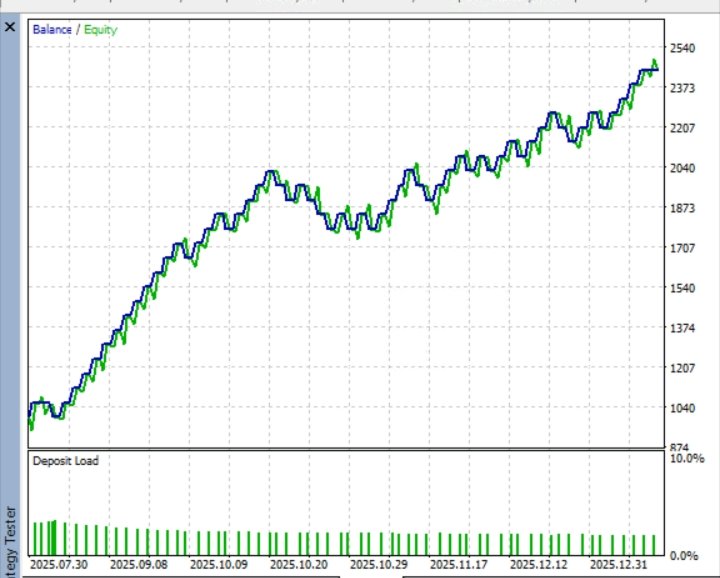Viewport: 720px width, 578px height.
Task: Select the 1873 value on the balance axis
Action: click(x=682, y=208)
